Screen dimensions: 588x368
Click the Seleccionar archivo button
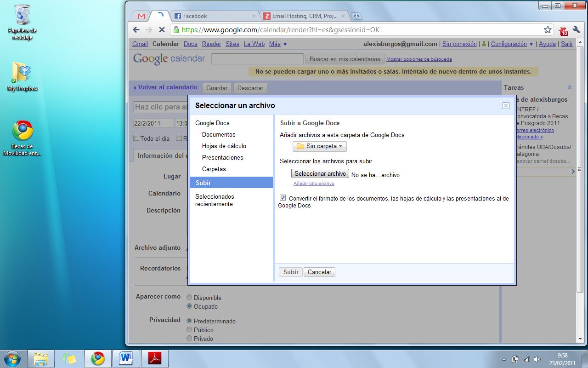(x=320, y=174)
